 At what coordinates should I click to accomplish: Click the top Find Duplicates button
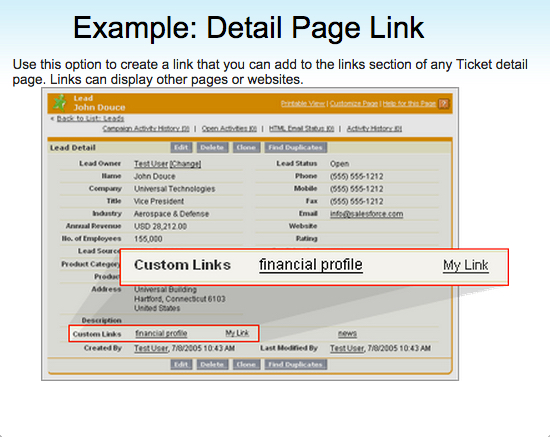pos(295,147)
